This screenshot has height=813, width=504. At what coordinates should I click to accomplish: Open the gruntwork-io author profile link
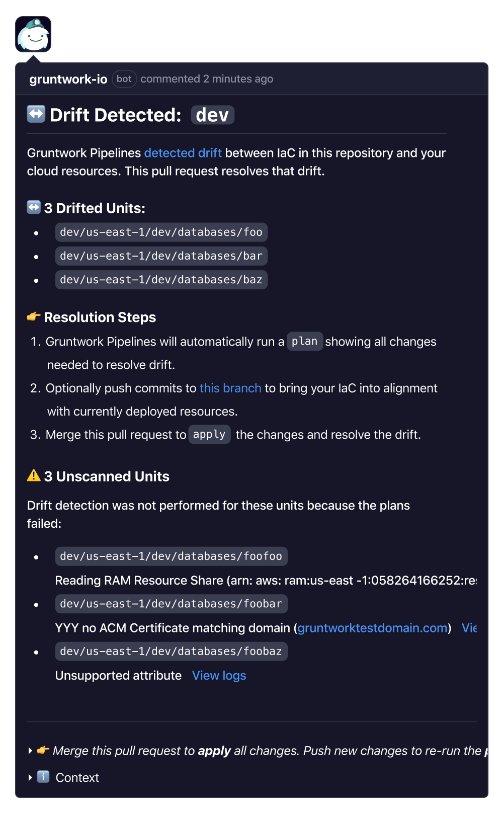coord(68,79)
